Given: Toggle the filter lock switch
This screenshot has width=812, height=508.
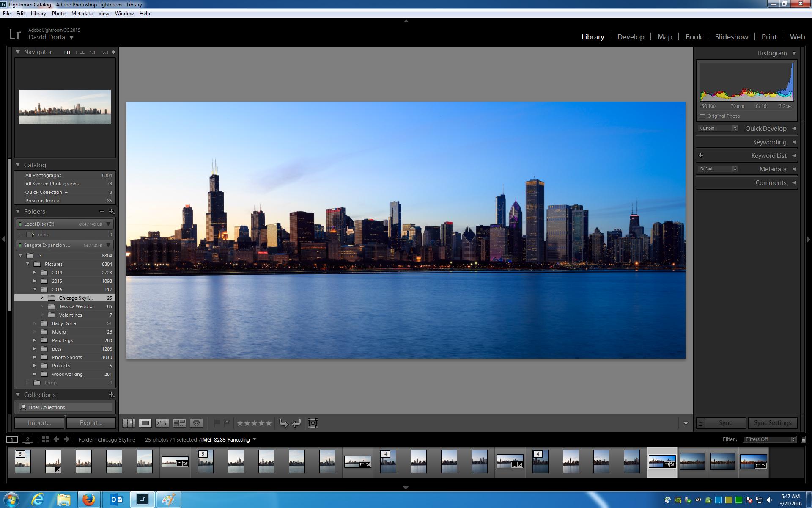Looking at the screenshot, I should point(803,439).
